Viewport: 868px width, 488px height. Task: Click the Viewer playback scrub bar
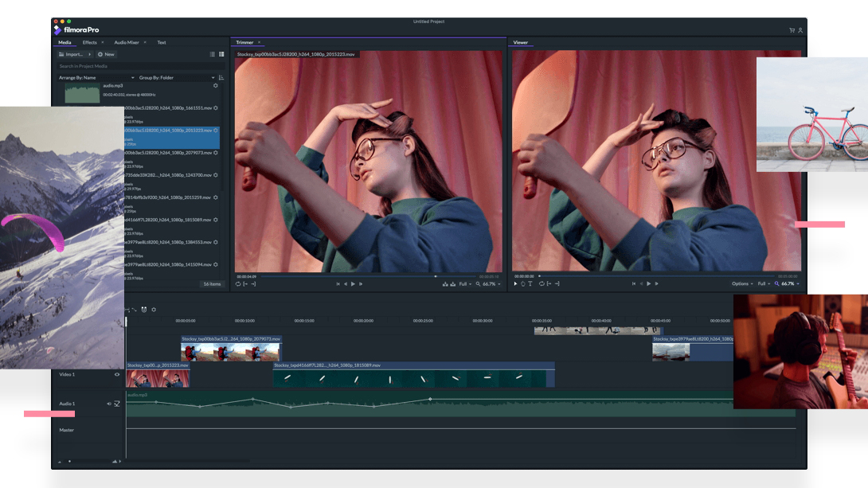click(x=656, y=276)
